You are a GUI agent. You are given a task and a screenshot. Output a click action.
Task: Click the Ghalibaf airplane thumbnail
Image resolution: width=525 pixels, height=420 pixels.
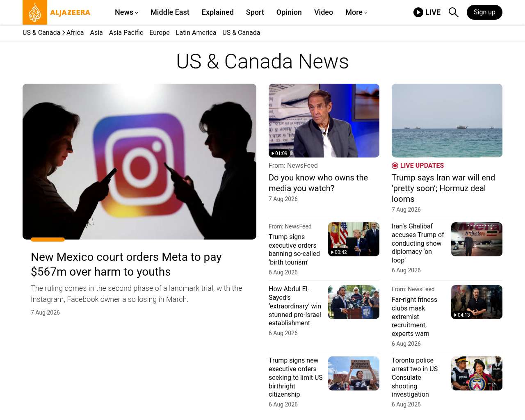pos(477,239)
